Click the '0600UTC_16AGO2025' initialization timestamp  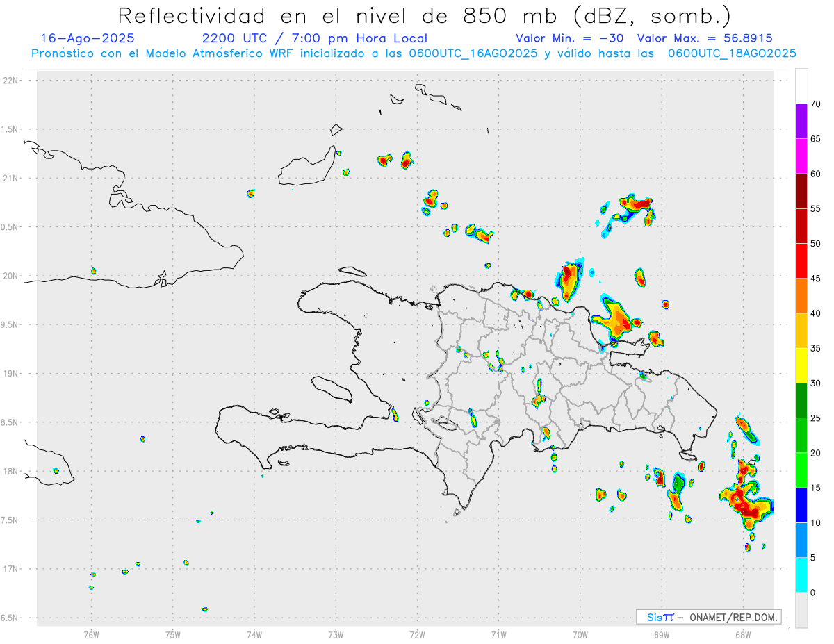point(473,53)
